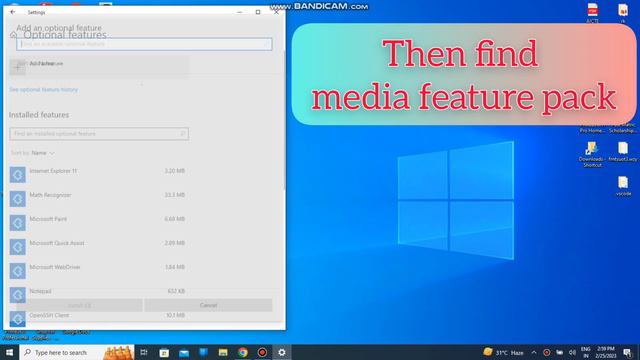Image resolution: width=640 pixels, height=360 pixels.
Task: Open the vscode file on the desktop
Action: point(623,186)
